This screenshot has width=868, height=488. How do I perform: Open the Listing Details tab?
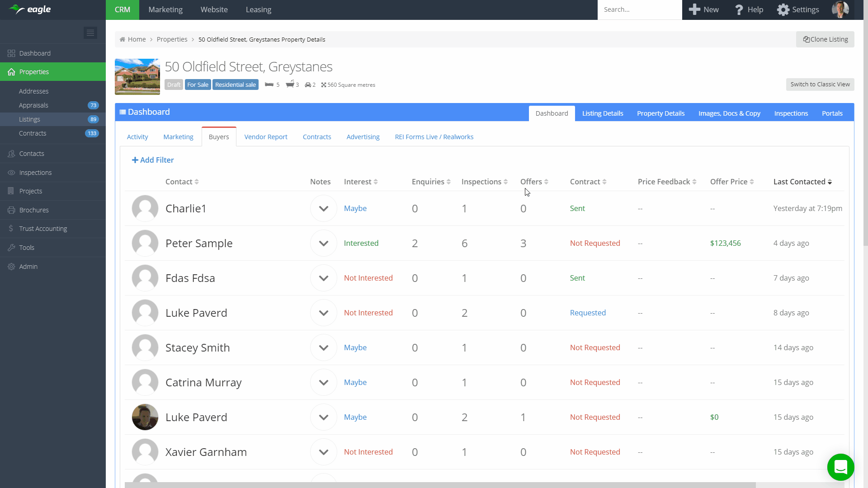(x=602, y=113)
